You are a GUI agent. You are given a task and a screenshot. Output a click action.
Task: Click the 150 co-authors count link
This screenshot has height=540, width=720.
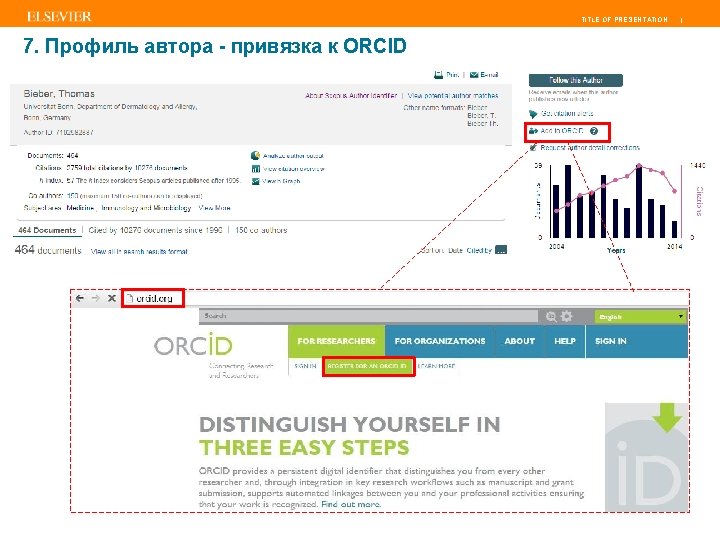pyautogui.click(x=73, y=196)
